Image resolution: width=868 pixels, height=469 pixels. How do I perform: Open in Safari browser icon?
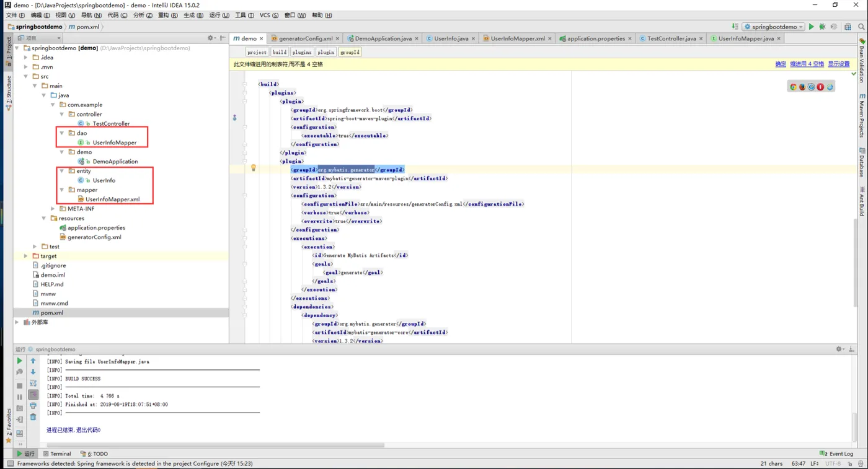coord(811,87)
